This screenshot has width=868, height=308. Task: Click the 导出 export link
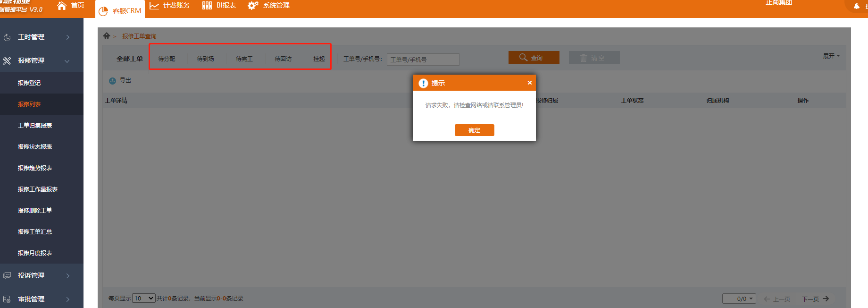coord(125,80)
